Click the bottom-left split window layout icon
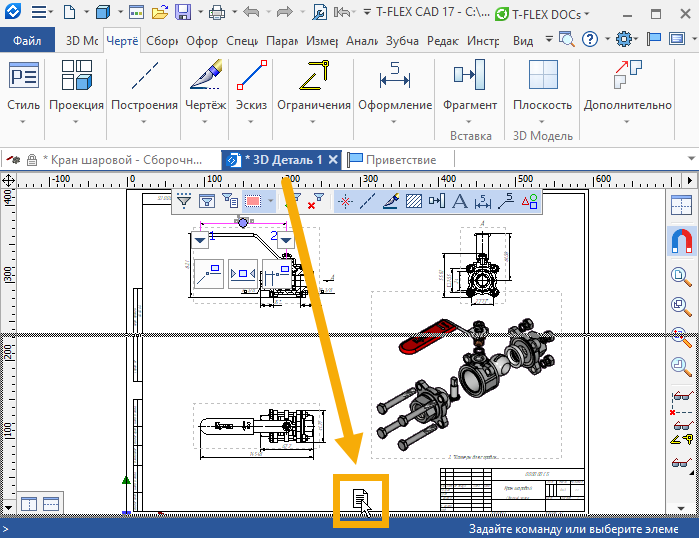Screen dimensions: 699x538 click(x=29, y=504)
